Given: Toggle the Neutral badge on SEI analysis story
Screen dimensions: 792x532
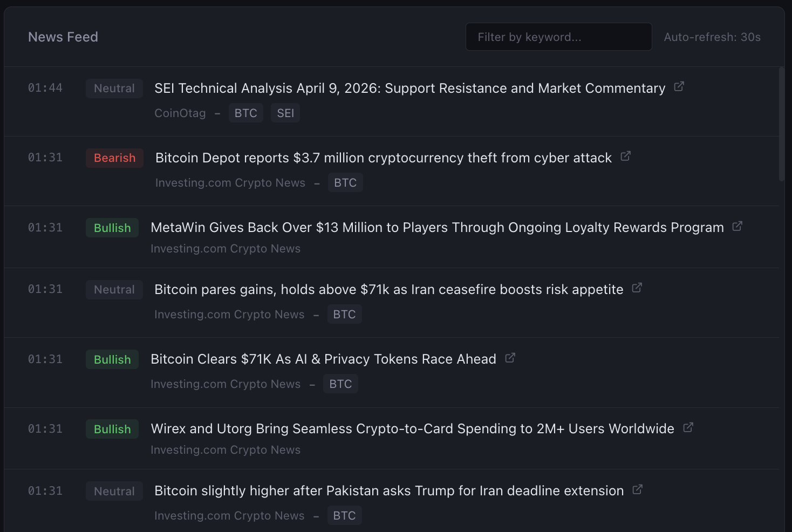Looking at the screenshot, I should point(114,88).
